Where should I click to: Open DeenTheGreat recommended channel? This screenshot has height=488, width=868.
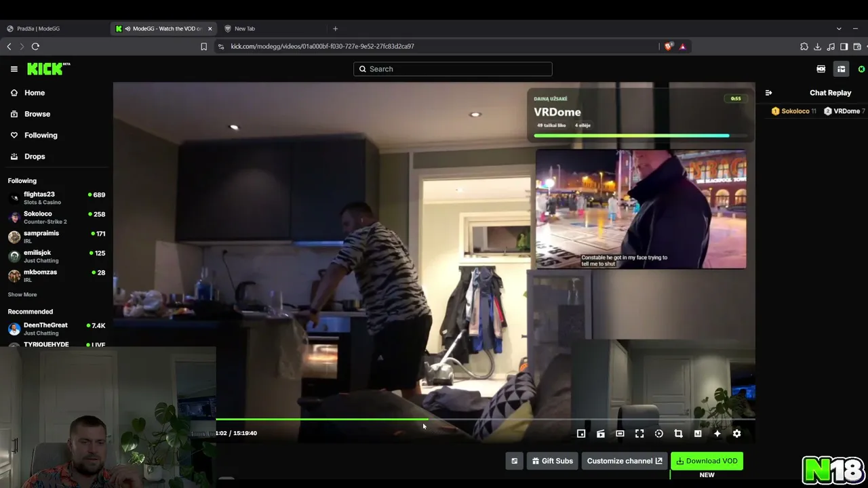(56, 329)
